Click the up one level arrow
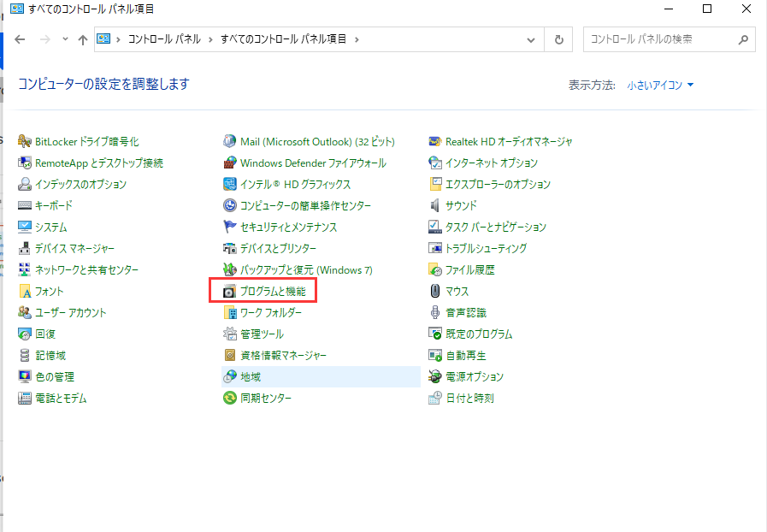The width and height of the screenshot is (767, 532). pos(82,39)
